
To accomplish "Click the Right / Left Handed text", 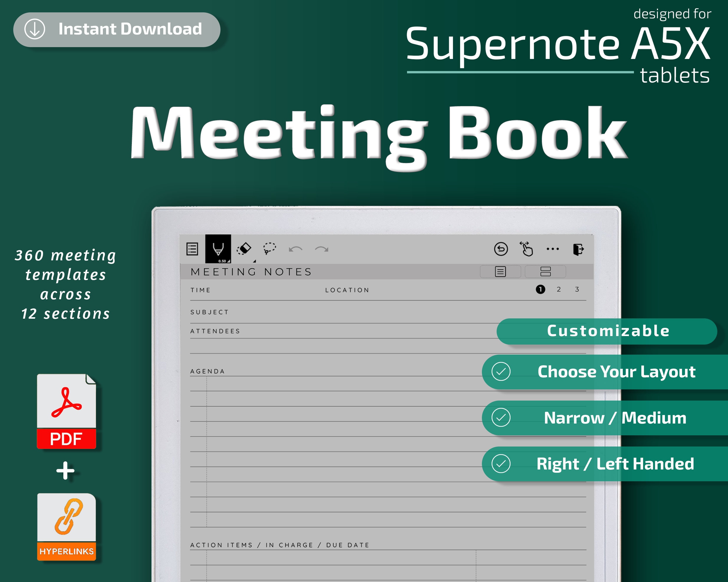I will (615, 464).
